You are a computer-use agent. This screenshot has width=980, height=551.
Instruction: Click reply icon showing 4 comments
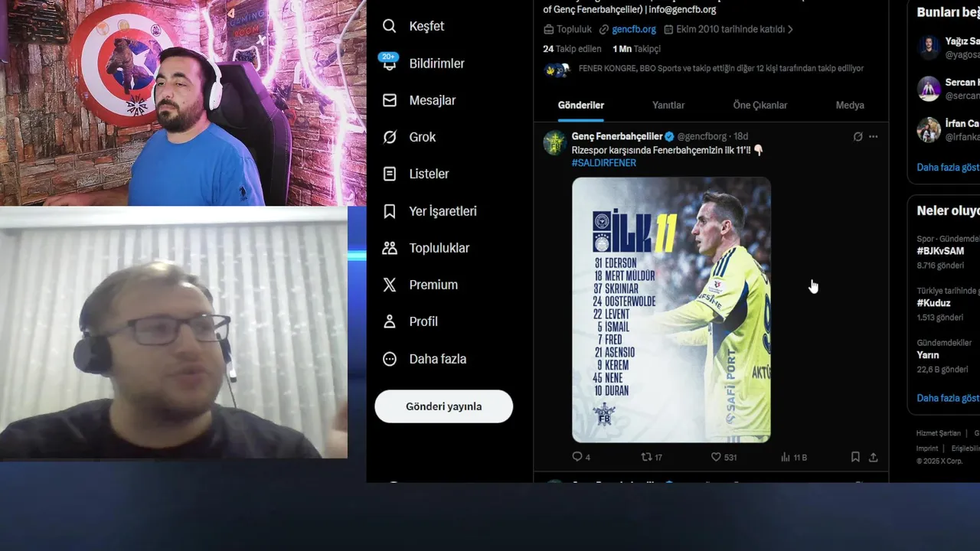point(577,457)
